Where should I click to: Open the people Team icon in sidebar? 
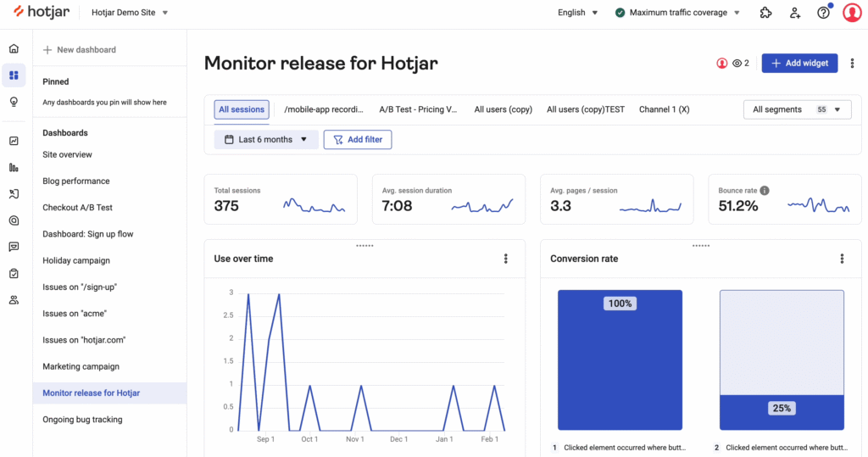[x=14, y=300]
